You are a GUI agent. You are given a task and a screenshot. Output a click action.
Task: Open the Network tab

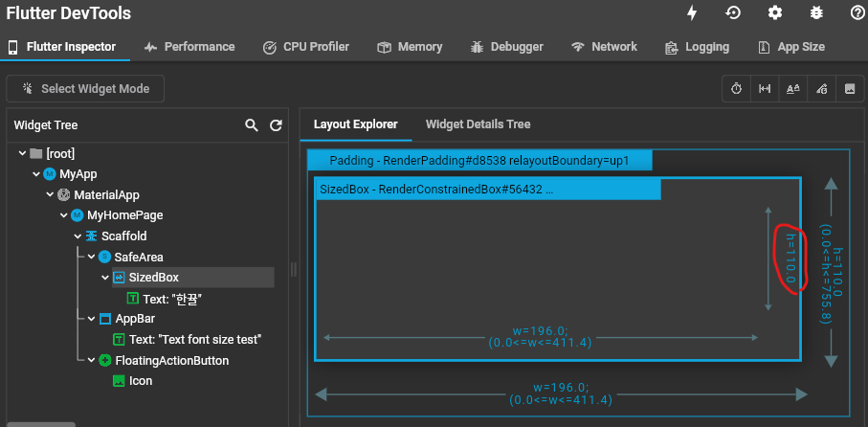[x=604, y=47]
